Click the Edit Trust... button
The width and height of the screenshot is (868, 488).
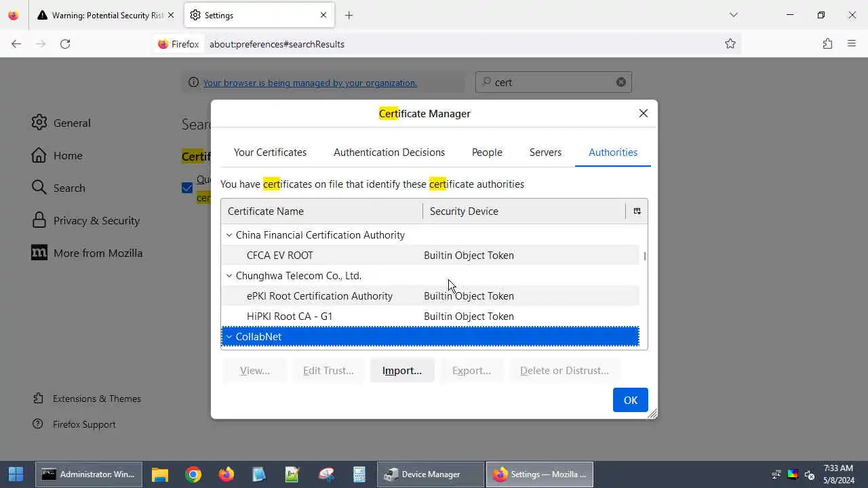click(328, 371)
